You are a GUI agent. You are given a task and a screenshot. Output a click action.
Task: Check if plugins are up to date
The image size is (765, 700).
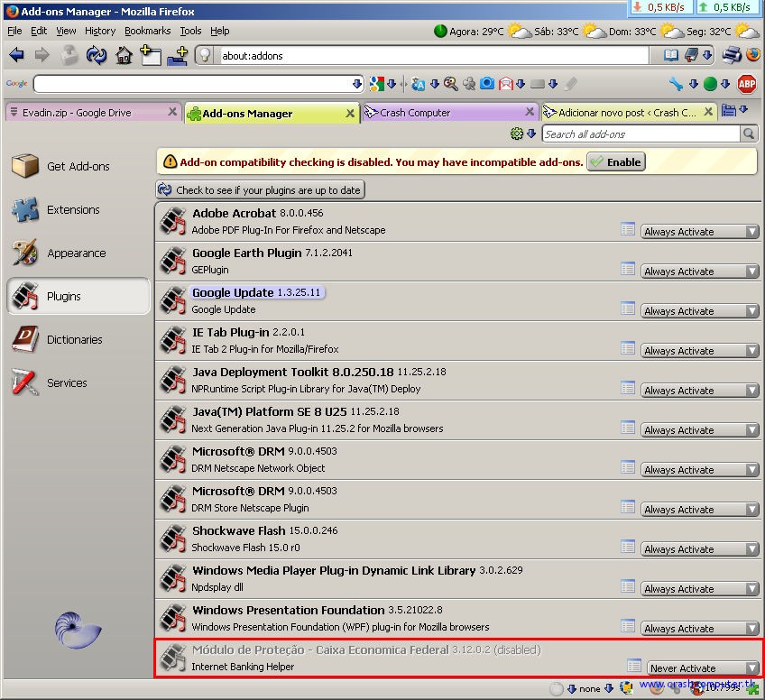tap(261, 189)
